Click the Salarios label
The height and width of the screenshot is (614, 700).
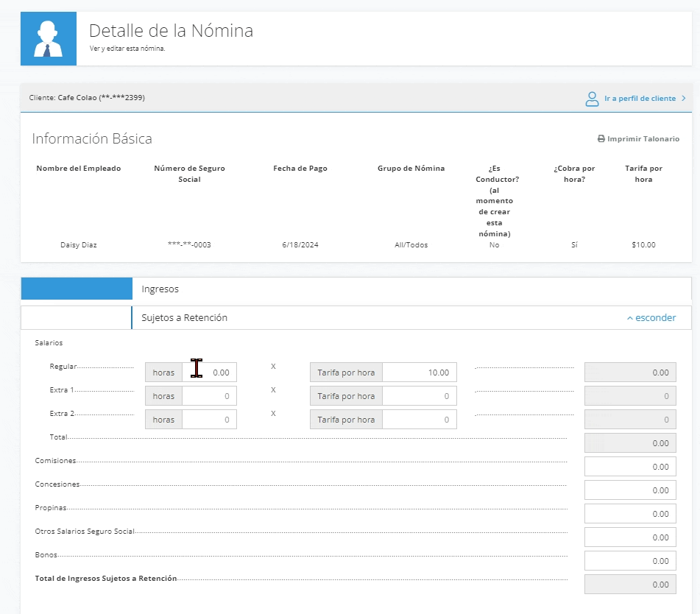[x=49, y=343]
